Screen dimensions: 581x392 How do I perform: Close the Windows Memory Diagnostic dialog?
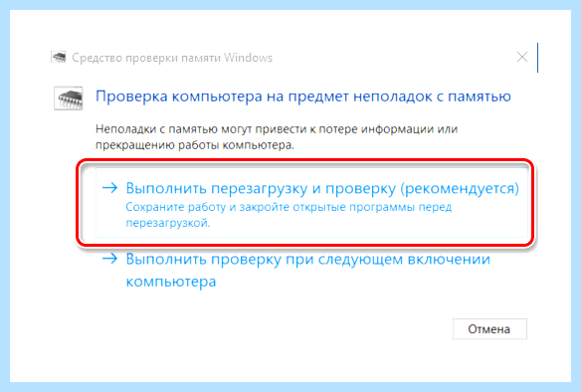click(x=522, y=57)
